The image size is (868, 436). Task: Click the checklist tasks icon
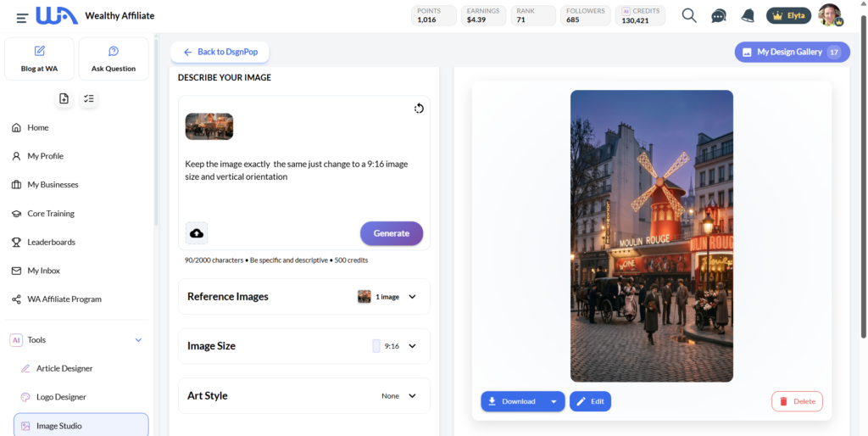88,98
